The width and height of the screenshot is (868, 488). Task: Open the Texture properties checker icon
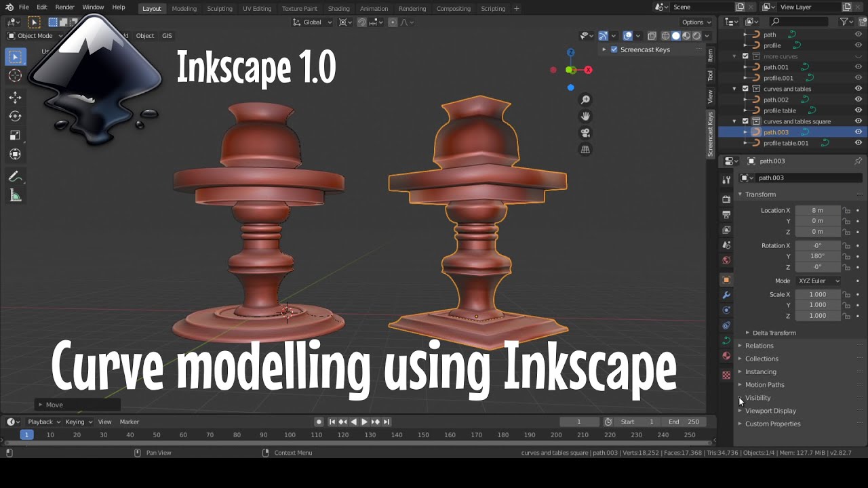pos(726,375)
